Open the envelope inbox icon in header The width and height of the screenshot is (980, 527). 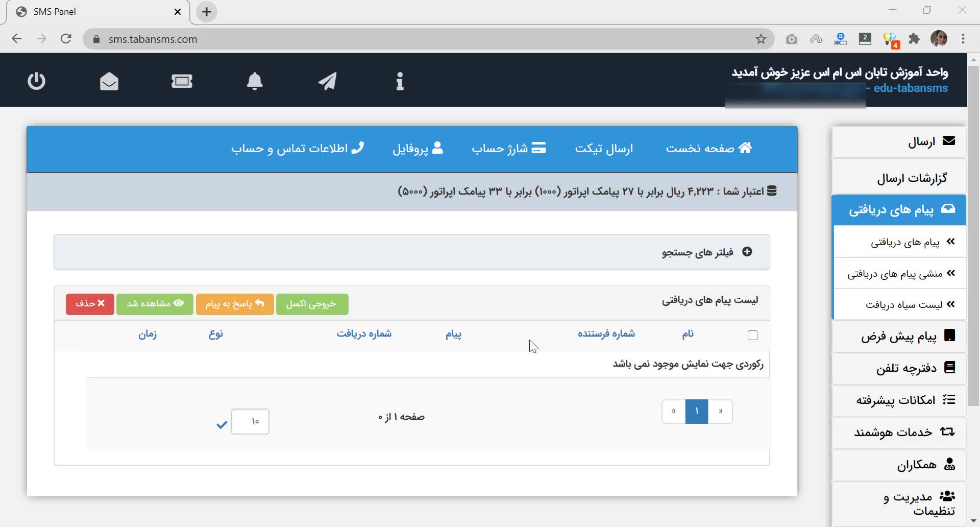(x=109, y=81)
